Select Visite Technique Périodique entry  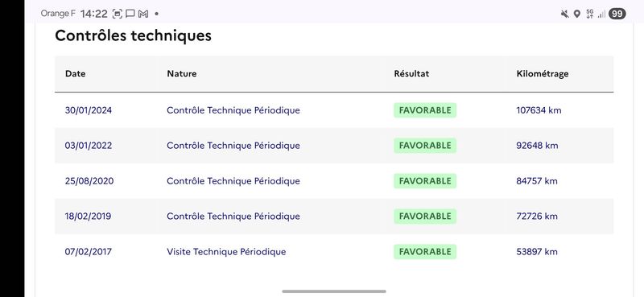click(x=226, y=252)
